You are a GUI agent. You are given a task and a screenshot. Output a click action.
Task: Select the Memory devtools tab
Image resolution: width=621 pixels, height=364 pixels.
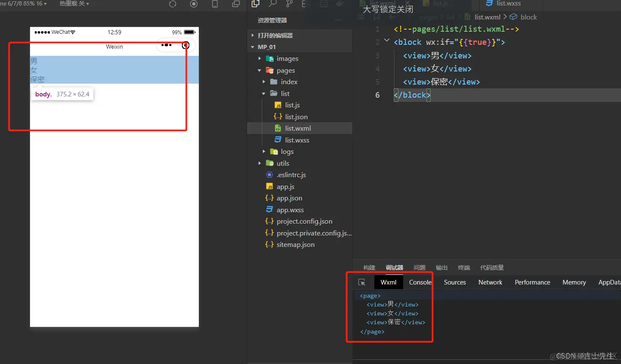pos(574,282)
